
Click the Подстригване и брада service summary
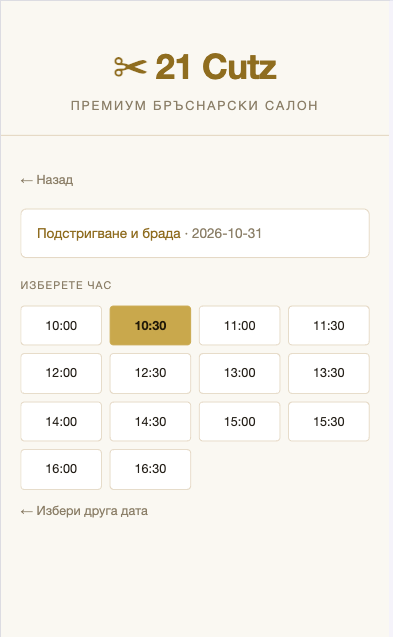(x=109, y=234)
